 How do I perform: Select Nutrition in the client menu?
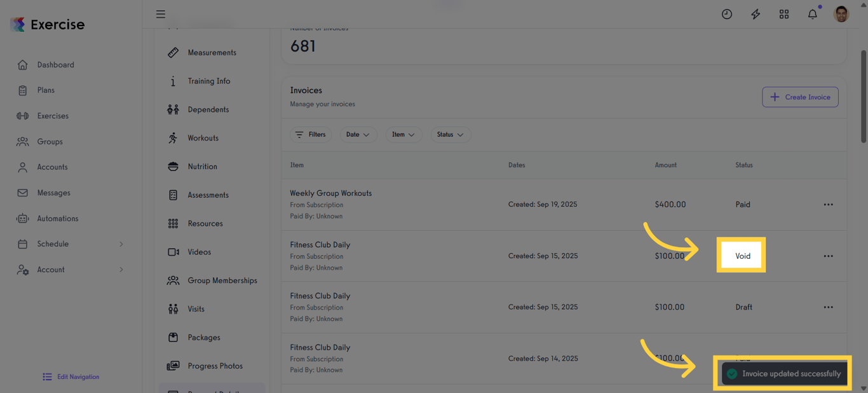click(x=202, y=167)
